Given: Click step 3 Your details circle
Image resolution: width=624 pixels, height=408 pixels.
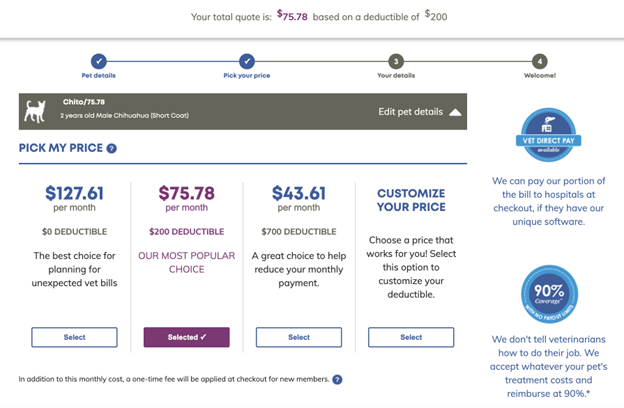Looking at the screenshot, I should tap(396, 61).
